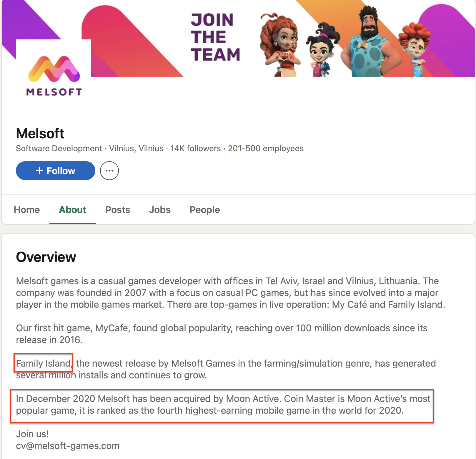Open the three-dot more options menu

109,171
